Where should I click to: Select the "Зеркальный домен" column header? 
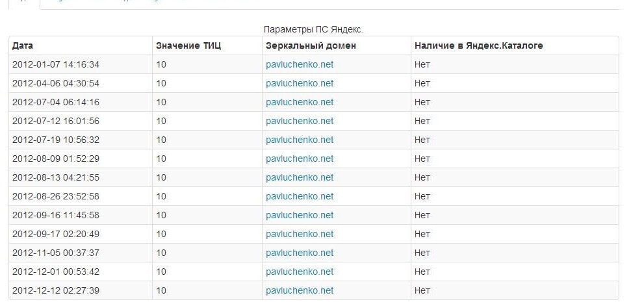coord(311,45)
